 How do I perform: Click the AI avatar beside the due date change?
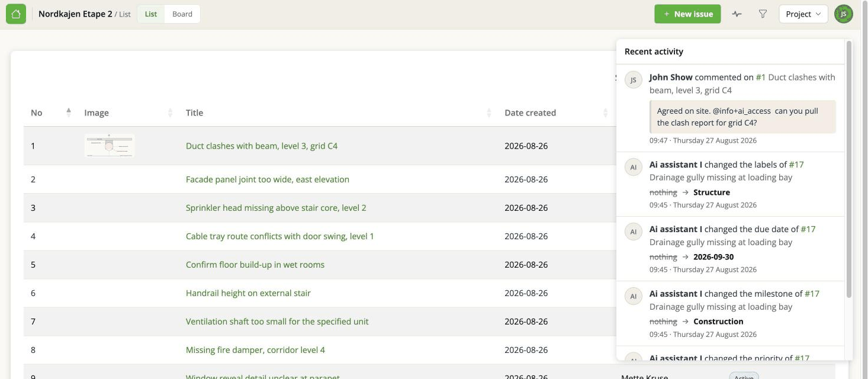click(x=634, y=232)
